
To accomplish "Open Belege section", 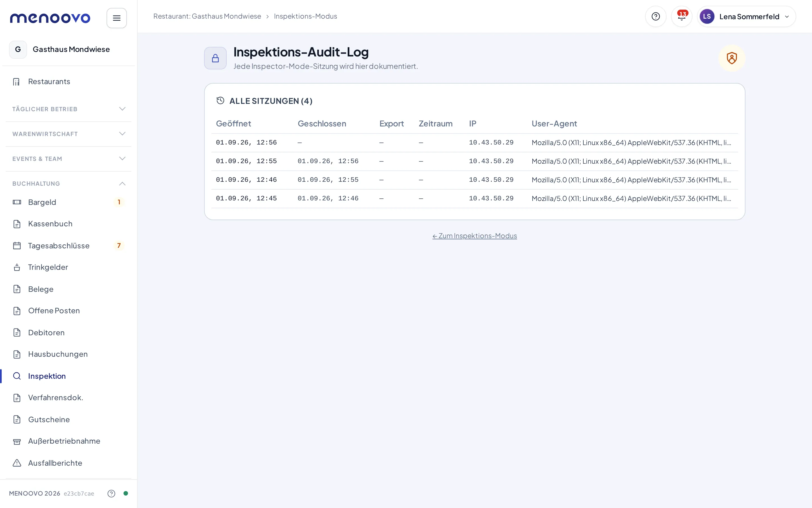I will point(69,289).
